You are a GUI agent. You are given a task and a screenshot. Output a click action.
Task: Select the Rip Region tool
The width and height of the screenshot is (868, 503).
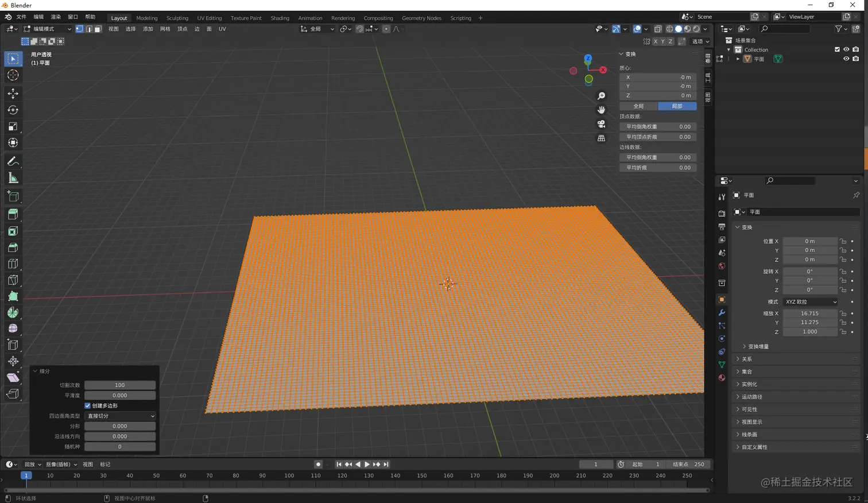pos(13,394)
